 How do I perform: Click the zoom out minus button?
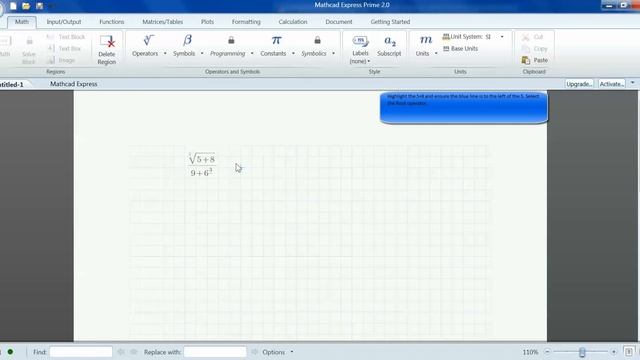click(547, 351)
